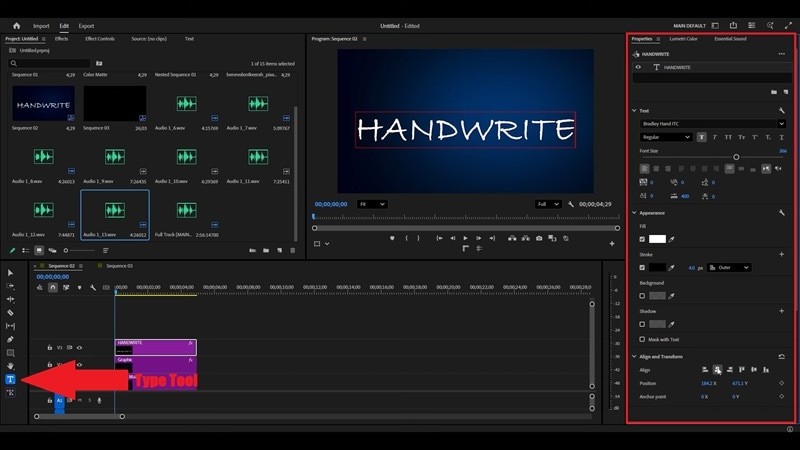
Task: Select the Slip tool
Action: pyautogui.click(x=10, y=326)
